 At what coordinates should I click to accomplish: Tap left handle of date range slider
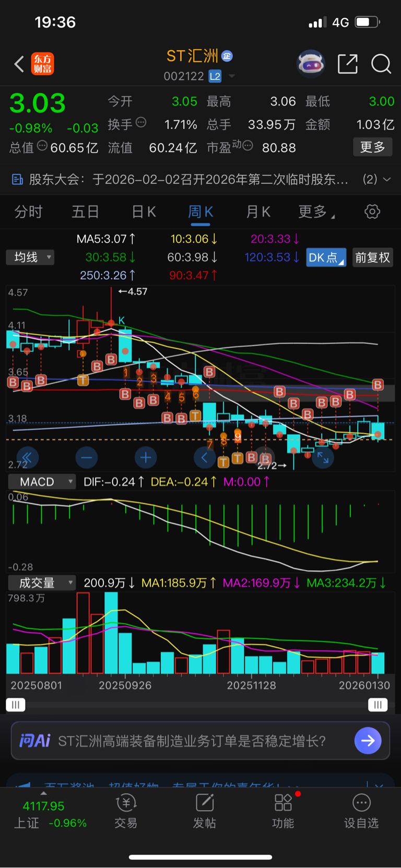pyautogui.click(x=16, y=705)
